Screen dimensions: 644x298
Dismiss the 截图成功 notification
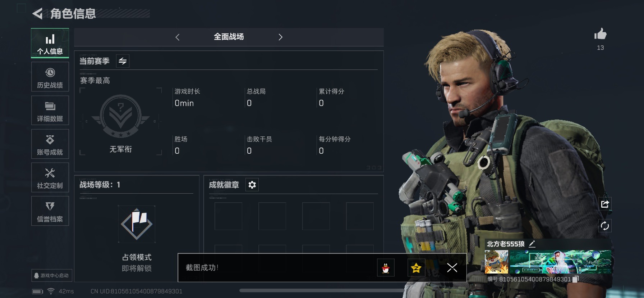tap(452, 268)
